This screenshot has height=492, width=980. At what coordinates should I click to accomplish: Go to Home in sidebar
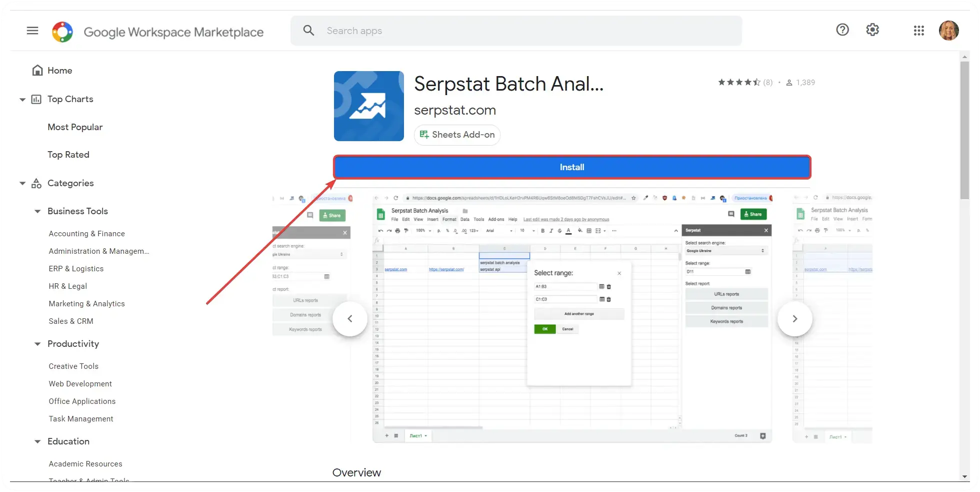52,71
